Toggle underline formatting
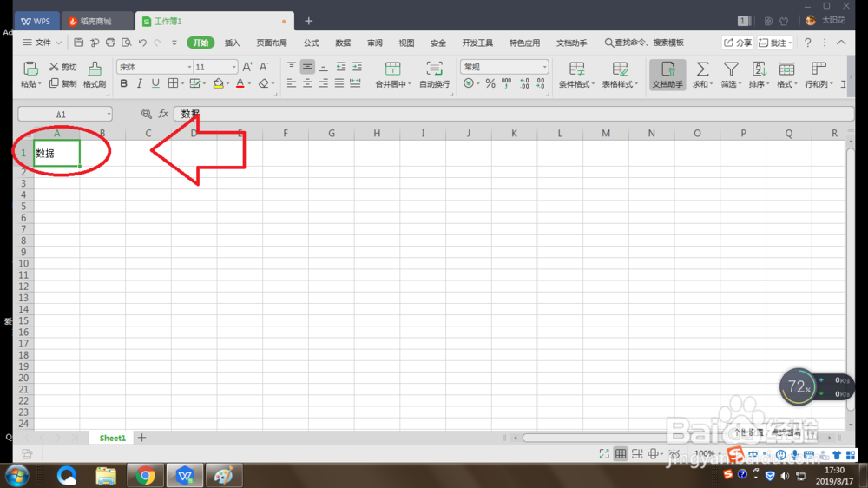868x488 pixels. 155,83
